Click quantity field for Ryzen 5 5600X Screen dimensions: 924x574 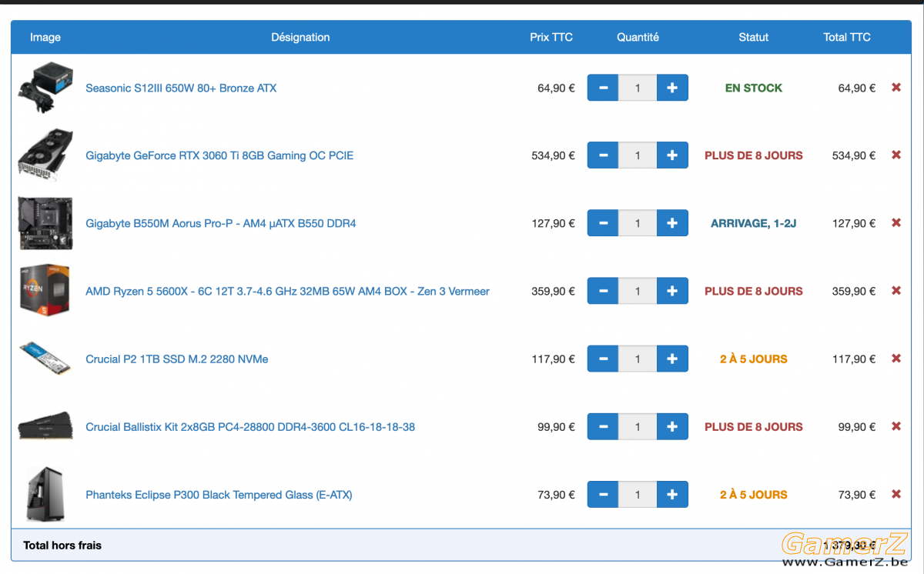pos(638,291)
